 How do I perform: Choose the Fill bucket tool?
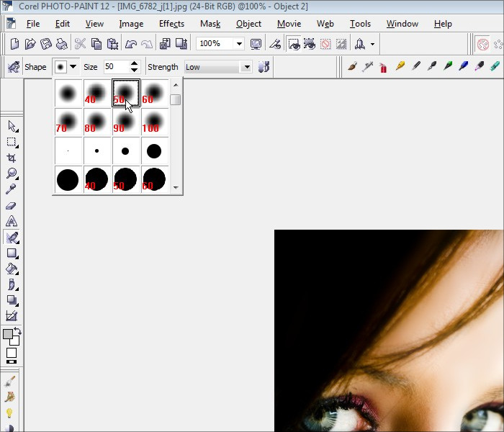click(12, 269)
